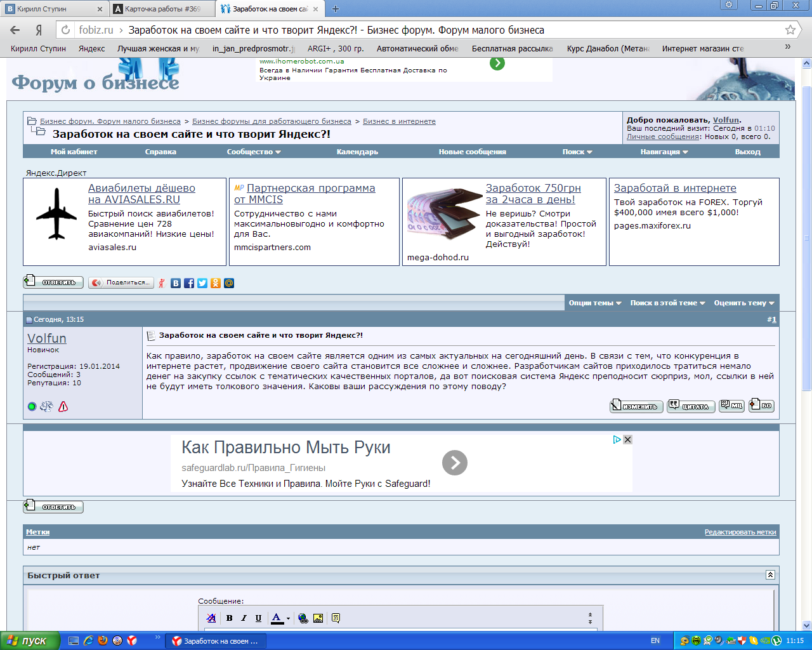Image resolution: width=812 pixels, height=650 pixels.
Task: Click the text color swatch letter A
Action: [x=277, y=618]
